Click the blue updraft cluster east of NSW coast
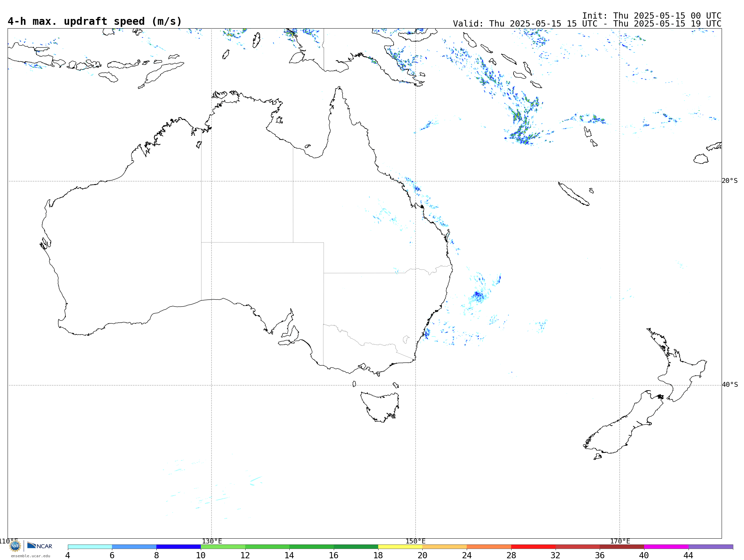The height and width of the screenshot is (560, 744). pyautogui.click(x=478, y=295)
